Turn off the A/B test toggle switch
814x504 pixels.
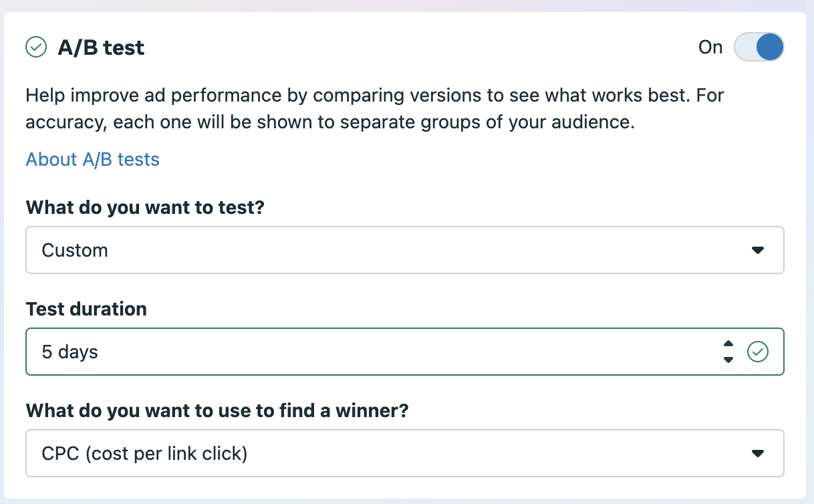[x=759, y=47]
